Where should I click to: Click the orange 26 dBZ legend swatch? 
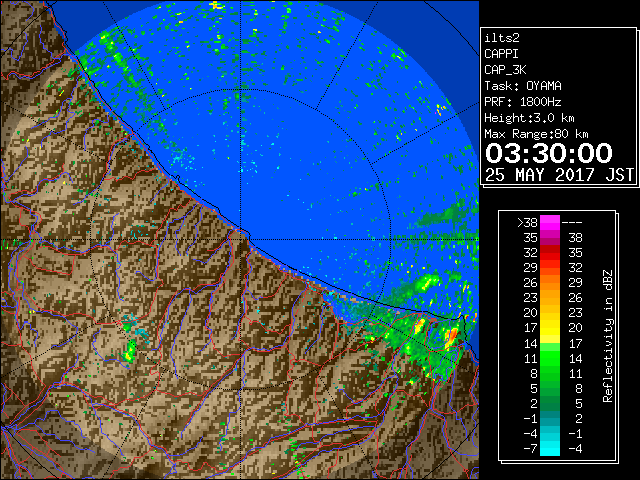550,283
